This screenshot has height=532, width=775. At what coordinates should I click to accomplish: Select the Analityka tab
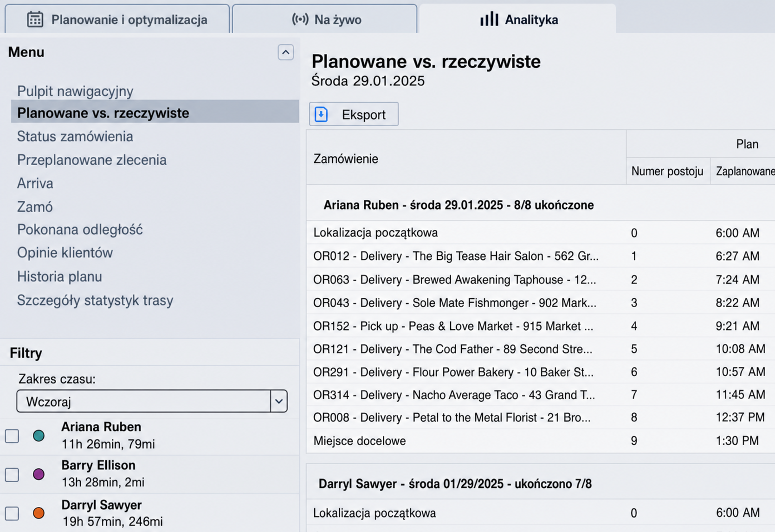tap(517, 19)
